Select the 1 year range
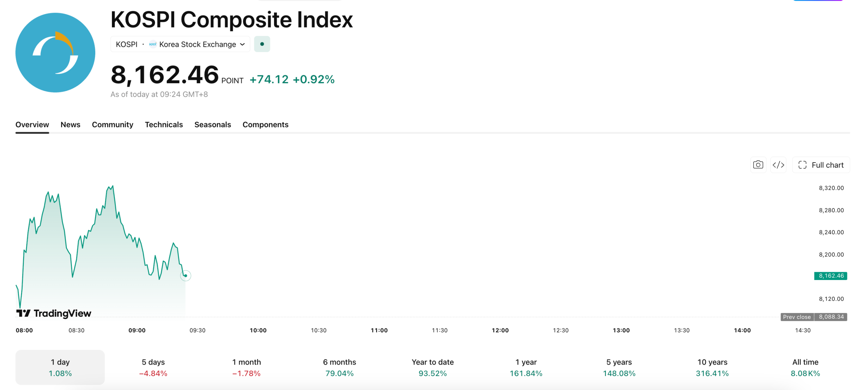The image size is (868, 390). click(x=526, y=367)
